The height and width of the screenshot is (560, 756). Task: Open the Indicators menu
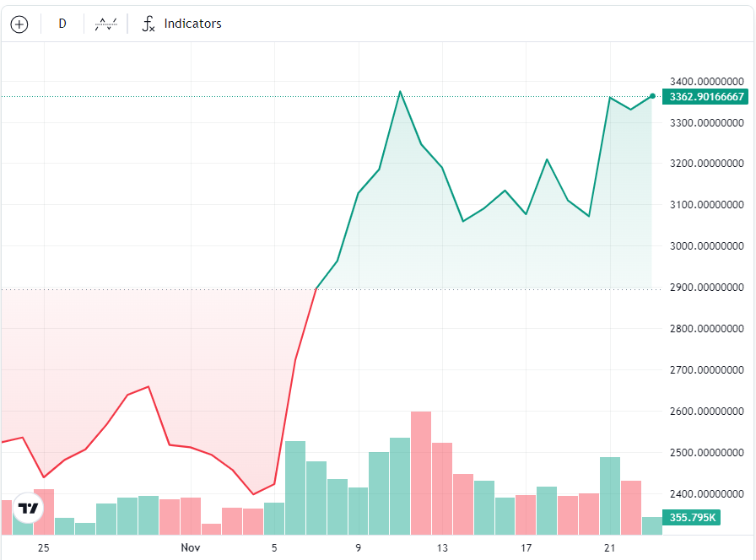(x=192, y=24)
